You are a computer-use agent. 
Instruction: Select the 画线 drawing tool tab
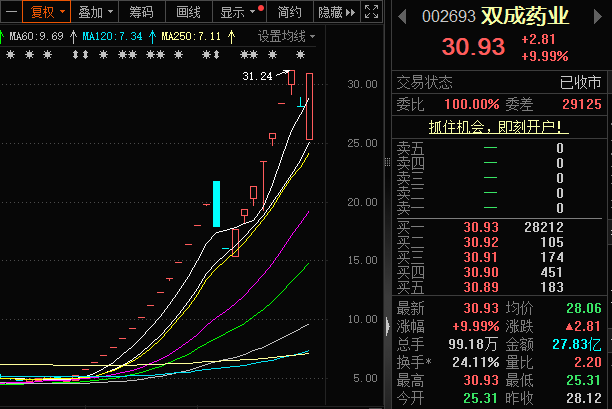(188, 13)
